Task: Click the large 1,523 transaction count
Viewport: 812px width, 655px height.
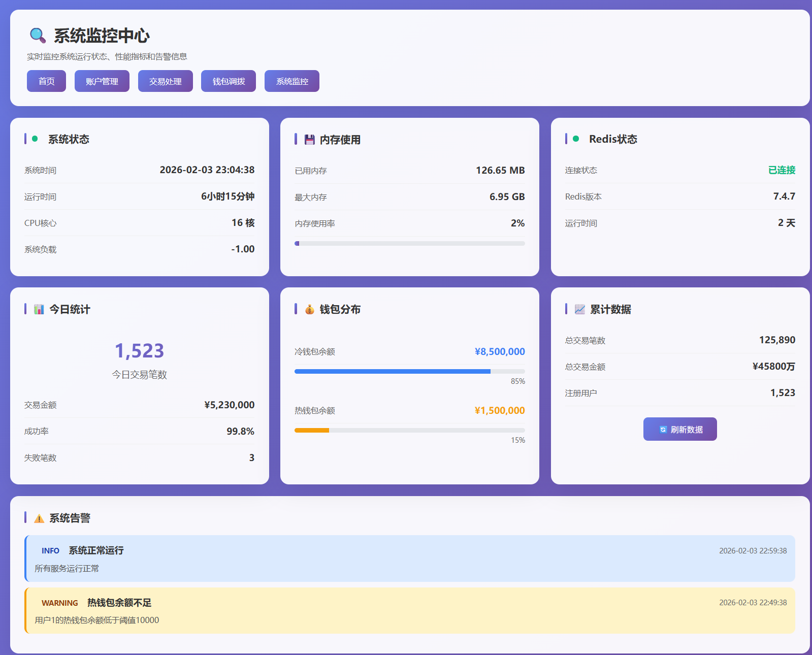Action: point(140,351)
